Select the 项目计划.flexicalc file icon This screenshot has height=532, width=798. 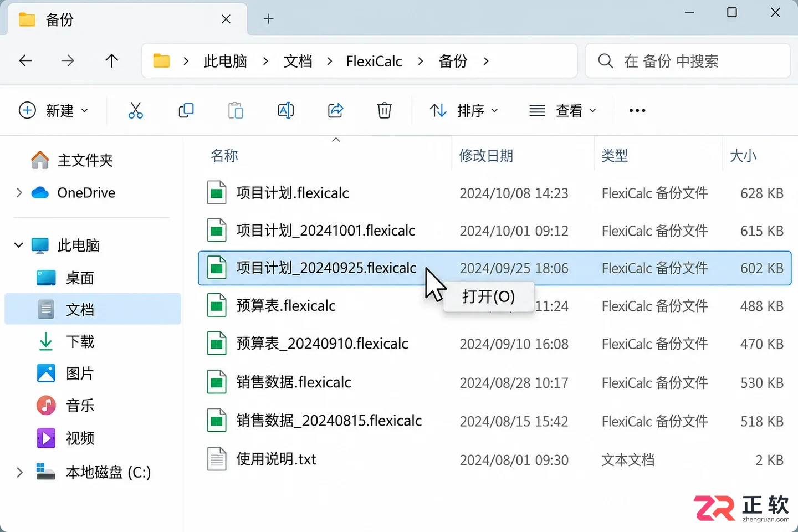pos(217,193)
